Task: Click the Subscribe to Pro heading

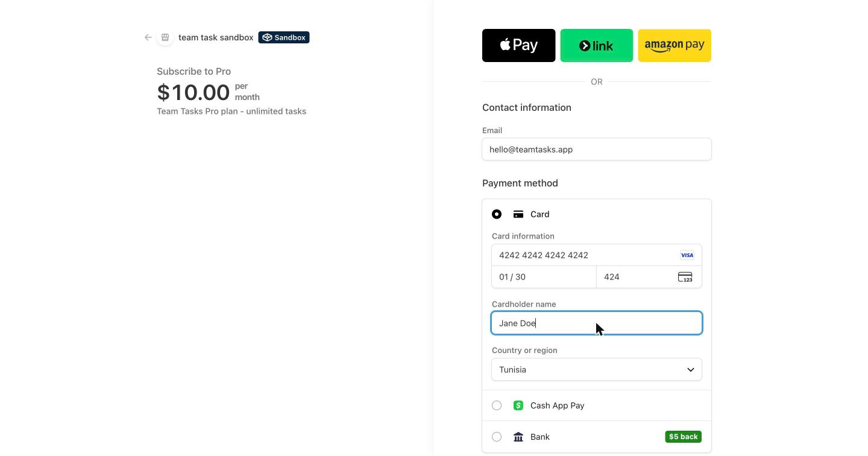Action: click(194, 71)
